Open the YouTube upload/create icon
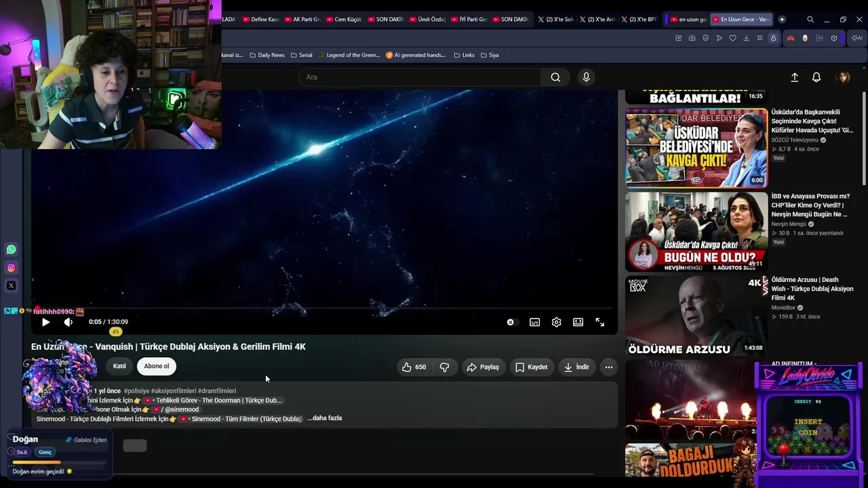The image size is (868, 488). [x=795, y=77]
